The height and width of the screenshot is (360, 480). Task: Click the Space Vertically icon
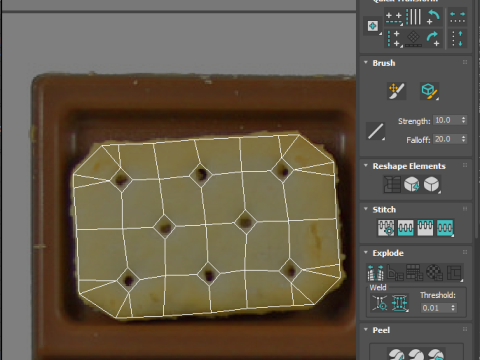(x=457, y=39)
